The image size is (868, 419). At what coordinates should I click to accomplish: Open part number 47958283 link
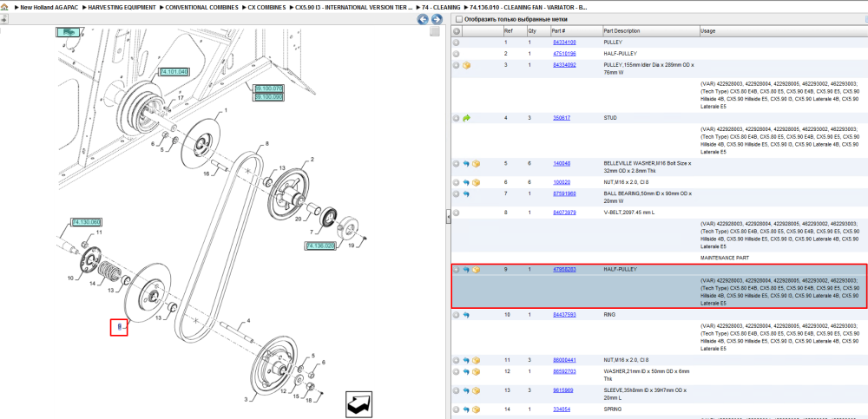[x=564, y=270]
